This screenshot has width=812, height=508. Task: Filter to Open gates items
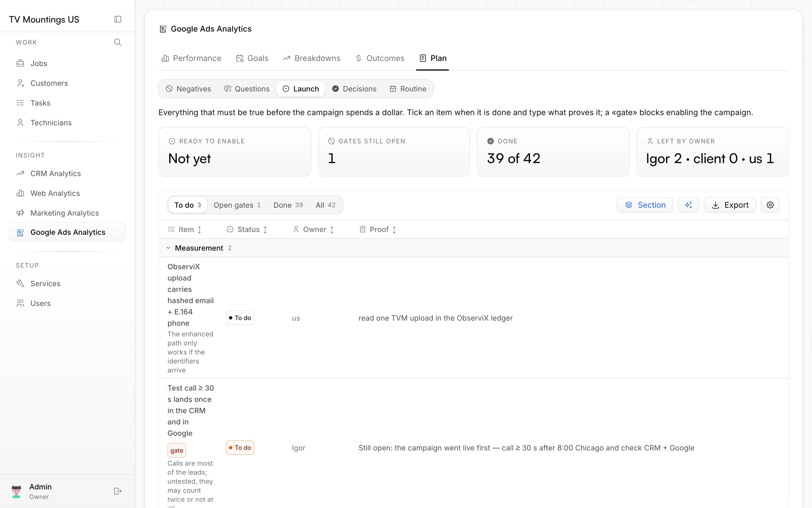point(237,205)
